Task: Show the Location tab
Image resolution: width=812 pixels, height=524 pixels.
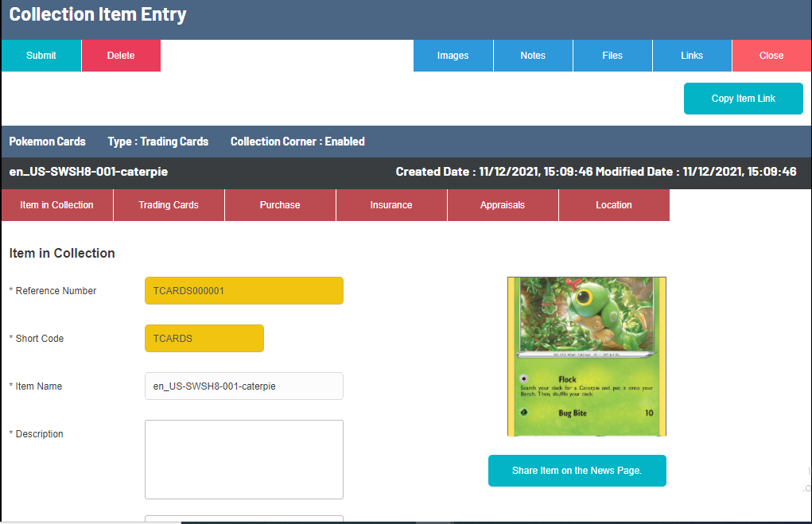Action: pyautogui.click(x=614, y=205)
